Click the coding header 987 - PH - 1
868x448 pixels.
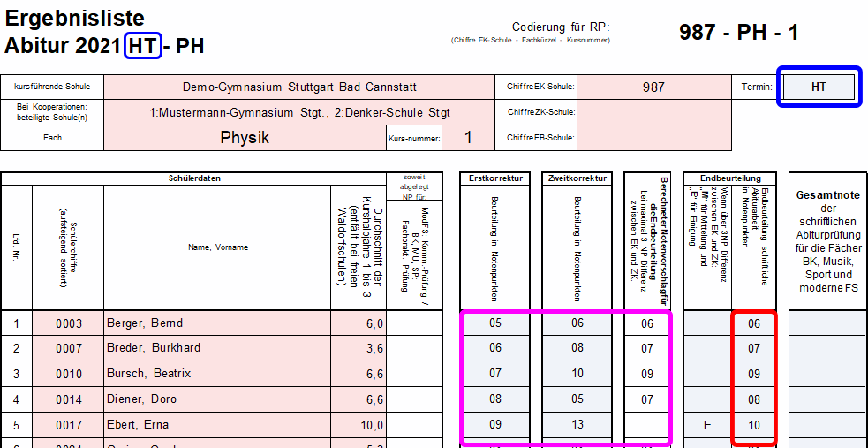pos(738,33)
